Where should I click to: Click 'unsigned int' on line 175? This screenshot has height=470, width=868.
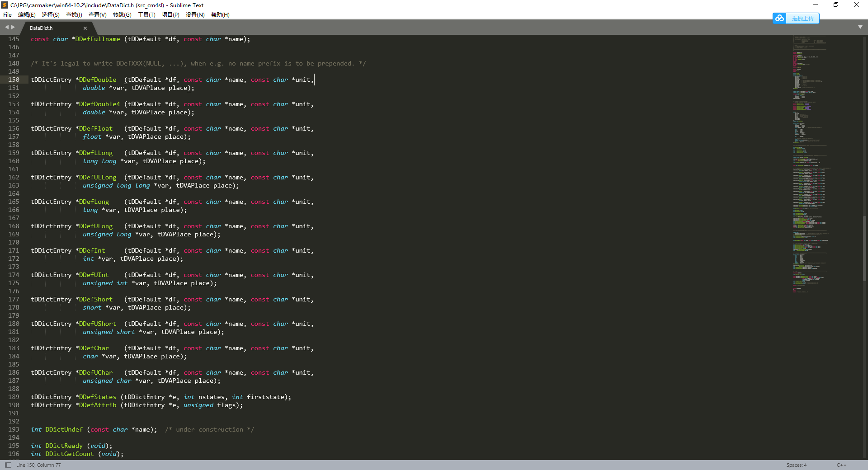(105, 283)
